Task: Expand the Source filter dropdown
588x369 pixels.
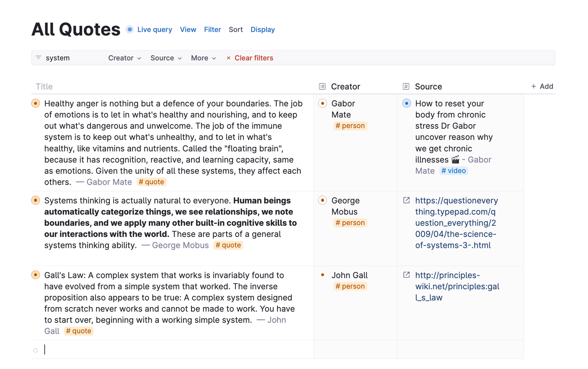Action: pyautogui.click(x=166, y=58)
